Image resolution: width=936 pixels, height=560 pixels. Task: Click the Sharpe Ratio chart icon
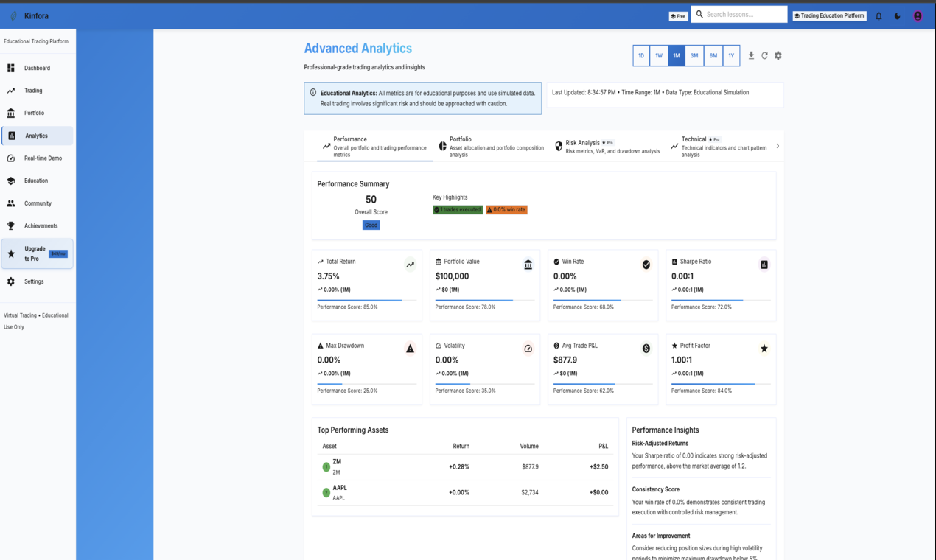tap(764, 265)
